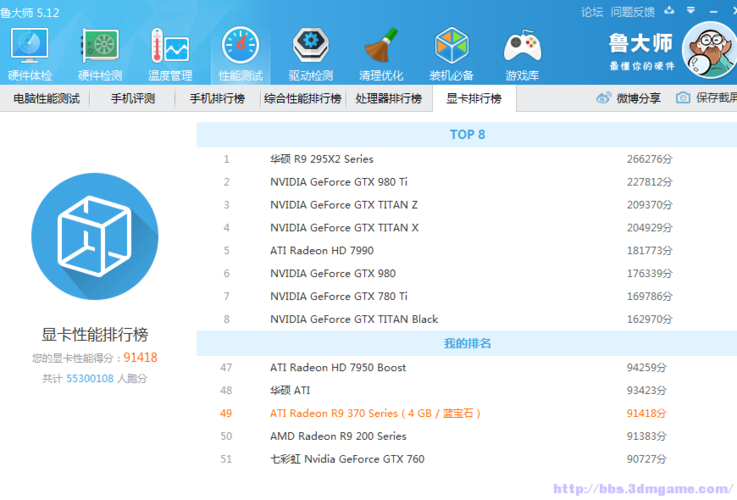
Task: Click the TOP 8 header
Action: coord(467,135)
